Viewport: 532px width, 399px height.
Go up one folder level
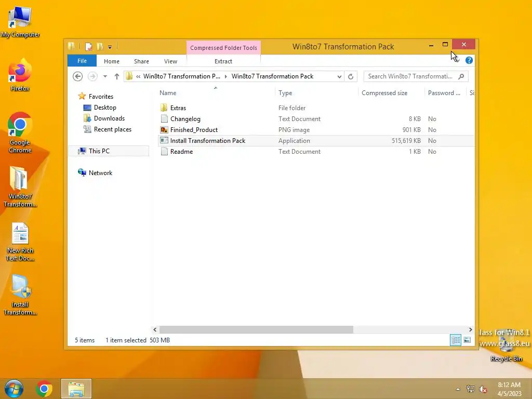click(117, 76)
